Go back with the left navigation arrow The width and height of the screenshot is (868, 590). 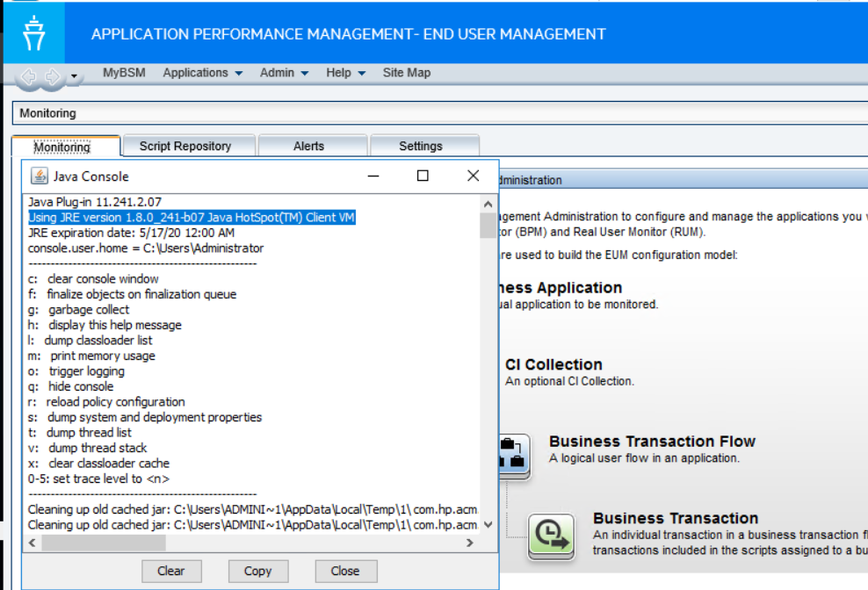[29, 76]
